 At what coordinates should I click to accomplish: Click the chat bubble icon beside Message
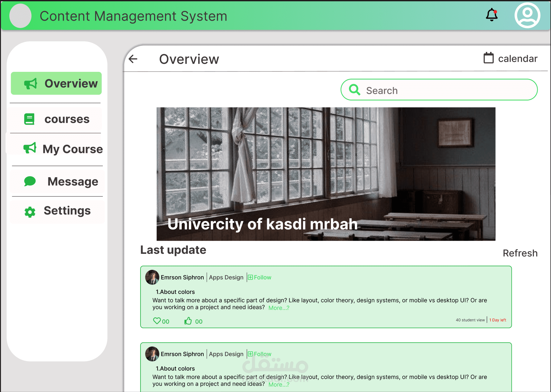click(x=30, y=181)
